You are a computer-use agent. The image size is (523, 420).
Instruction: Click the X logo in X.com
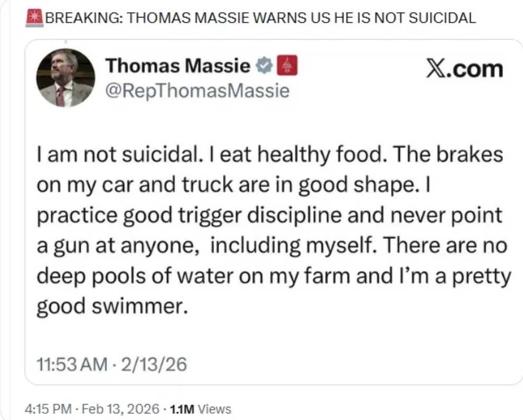coord(435,69)
